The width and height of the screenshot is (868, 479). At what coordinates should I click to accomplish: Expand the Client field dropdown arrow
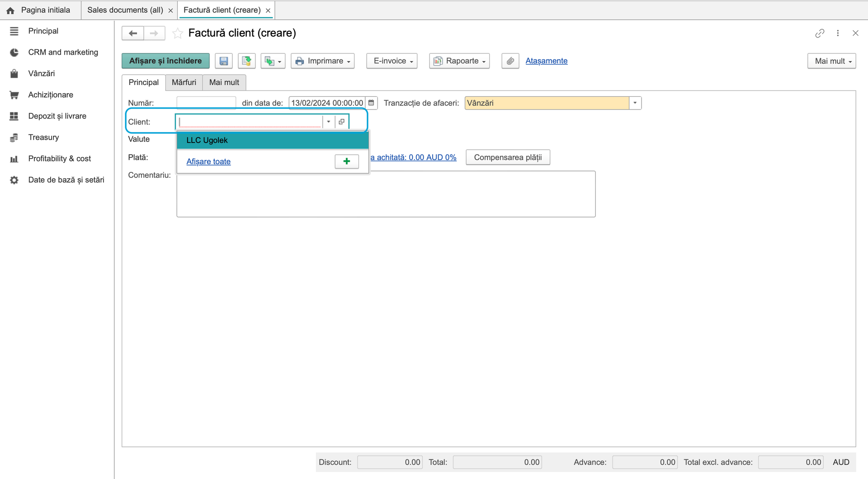(x=329, y=122)
